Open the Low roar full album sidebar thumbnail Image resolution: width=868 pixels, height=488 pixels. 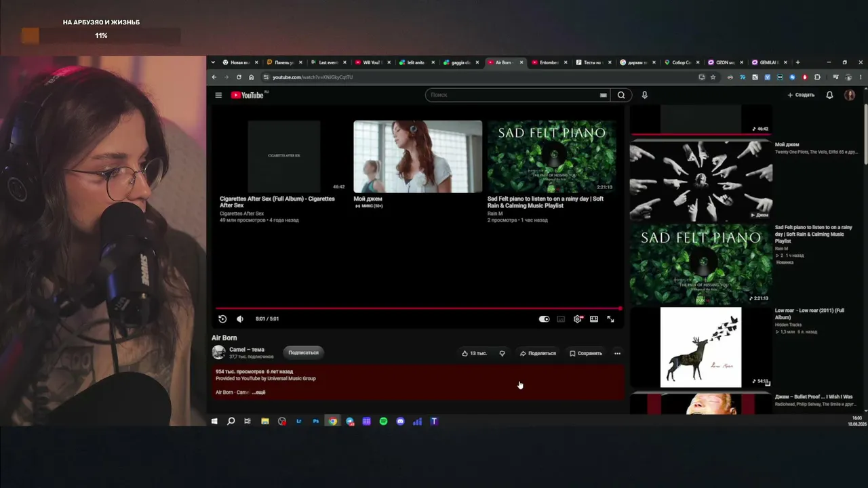[701, 347]
